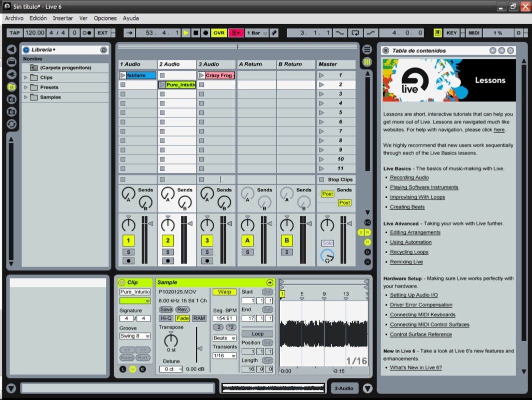Screen dimensions: 532x400
Task: Launch the Crazy Frog clip
Action: 201,75
